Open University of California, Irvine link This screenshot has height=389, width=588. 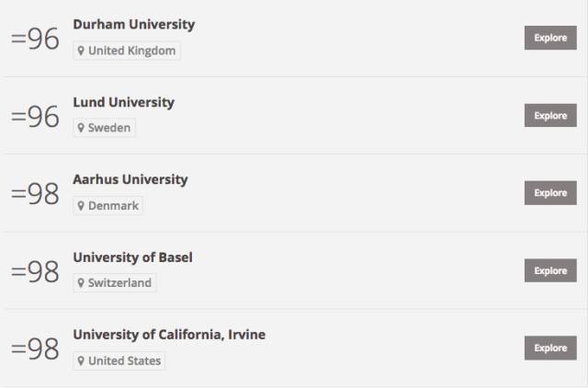[169, 335]
